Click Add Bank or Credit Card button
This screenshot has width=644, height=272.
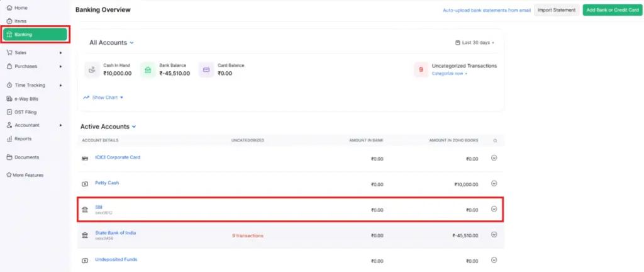pos(613,10)
